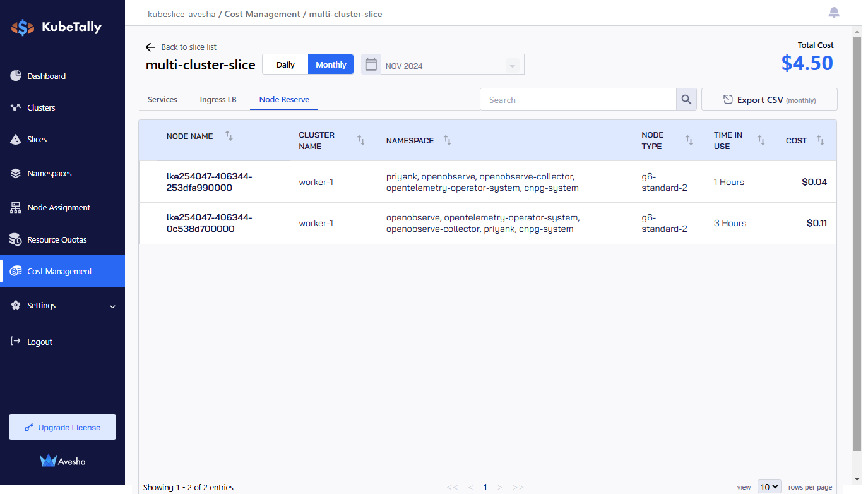
Task: Click the Node Assignment icon
Action: (16, 207)
